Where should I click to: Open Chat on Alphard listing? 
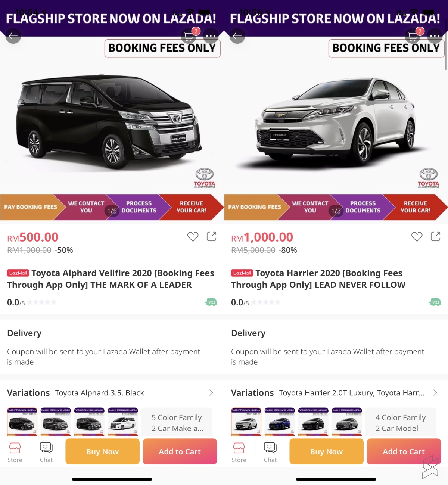point(46,452)
